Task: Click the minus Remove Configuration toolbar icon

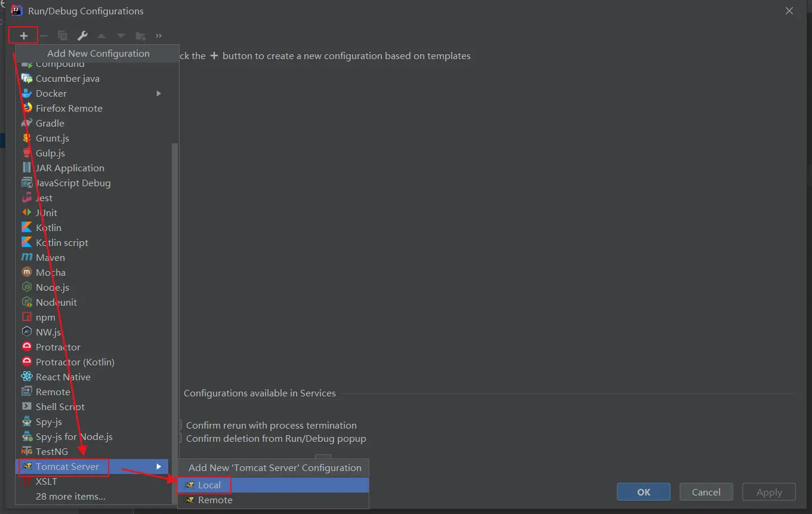Action: click(x=44, y=36)
